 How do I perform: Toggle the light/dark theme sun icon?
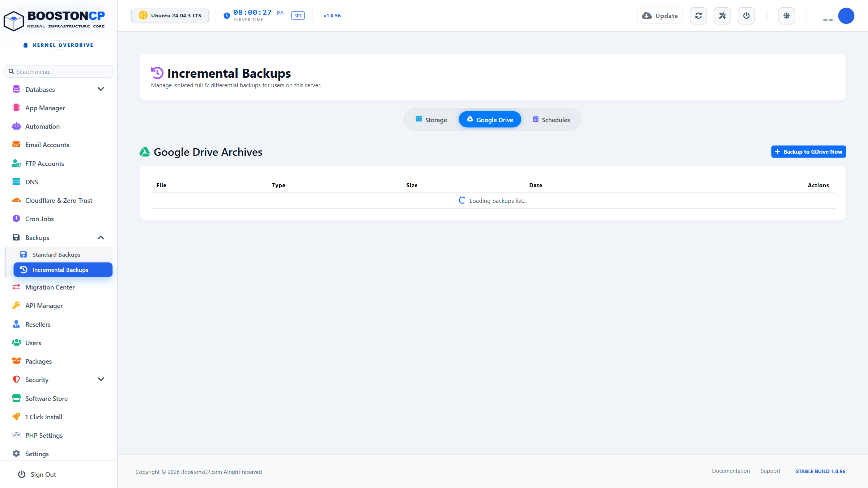coord(786,16)
